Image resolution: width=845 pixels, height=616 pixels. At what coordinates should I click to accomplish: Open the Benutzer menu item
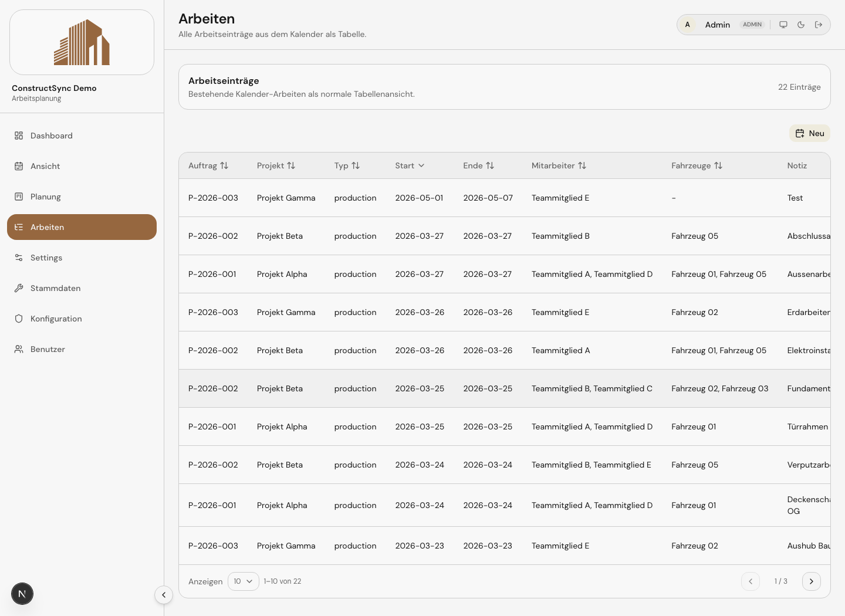(x=82, y=349)
